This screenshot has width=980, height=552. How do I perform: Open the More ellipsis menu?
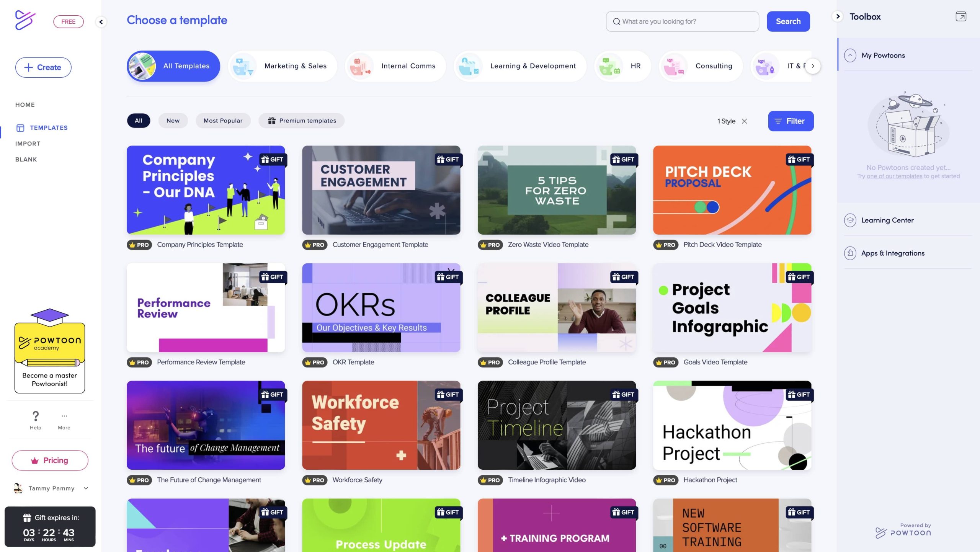(x=64, y=416)
